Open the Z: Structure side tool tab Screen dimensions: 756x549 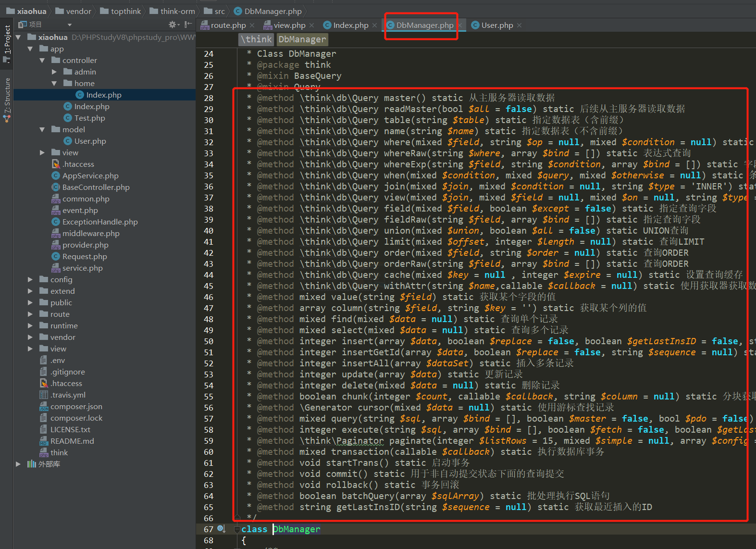coord(7,96)
